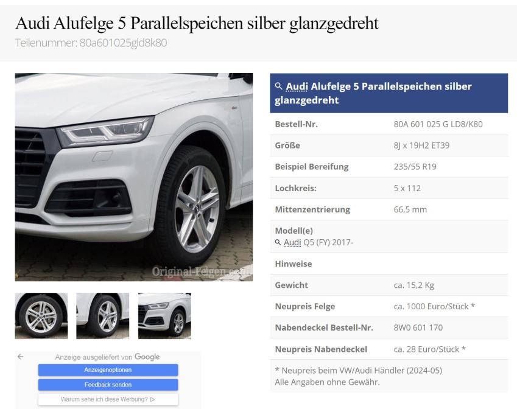Select the third thumbnail with car front
517x420 pixels.
[x=164, y=316]
